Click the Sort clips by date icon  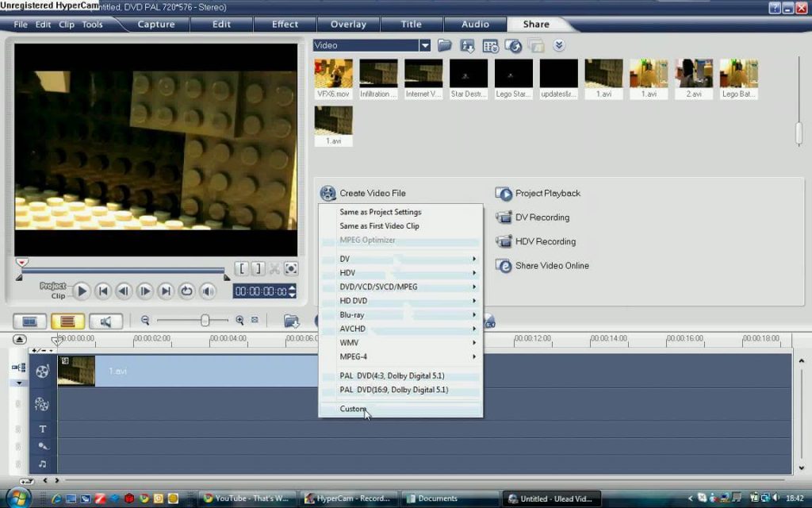(489, 46)
